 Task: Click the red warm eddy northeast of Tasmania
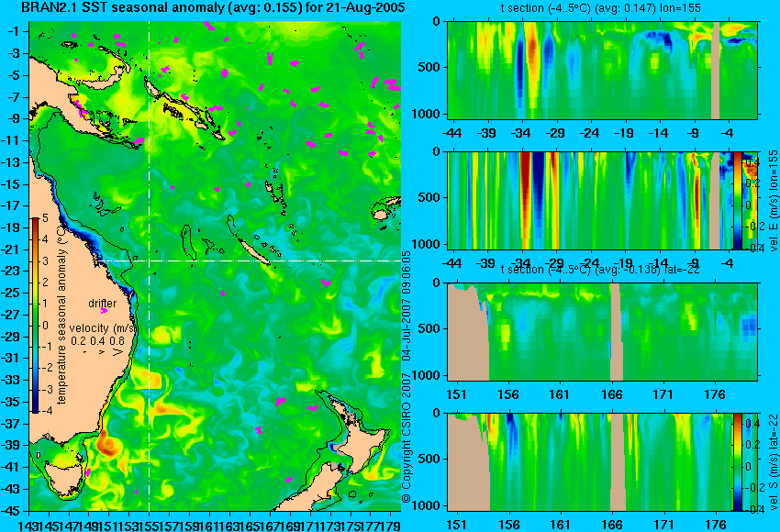point(106,442)
